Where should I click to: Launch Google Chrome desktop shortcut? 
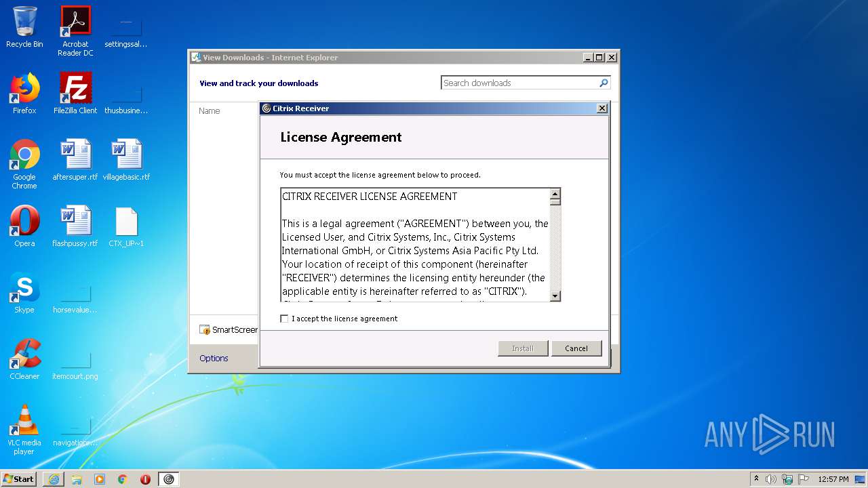24,164
